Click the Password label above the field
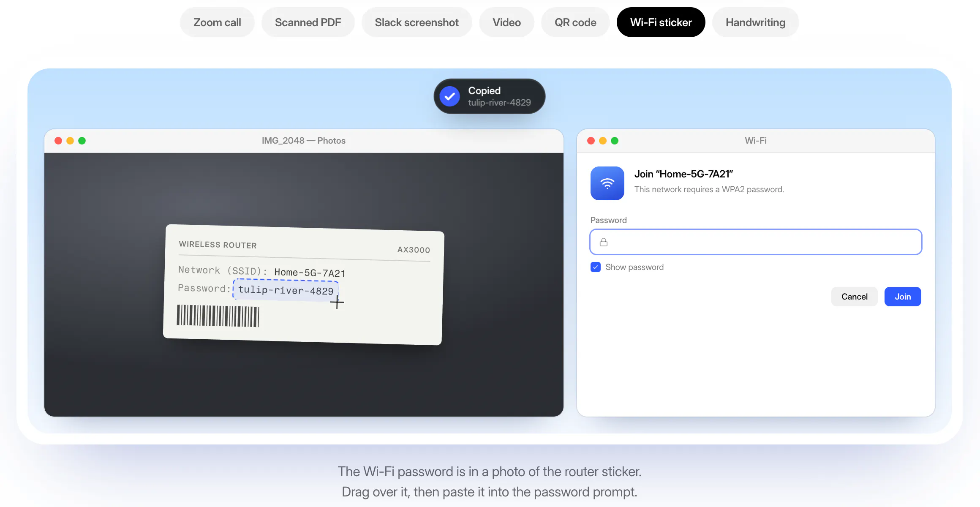 click(608, 220)
